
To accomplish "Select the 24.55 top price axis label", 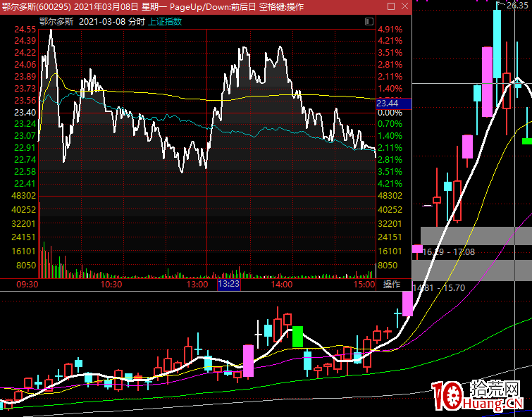I will pyautogui.click(x=25, y=30).
